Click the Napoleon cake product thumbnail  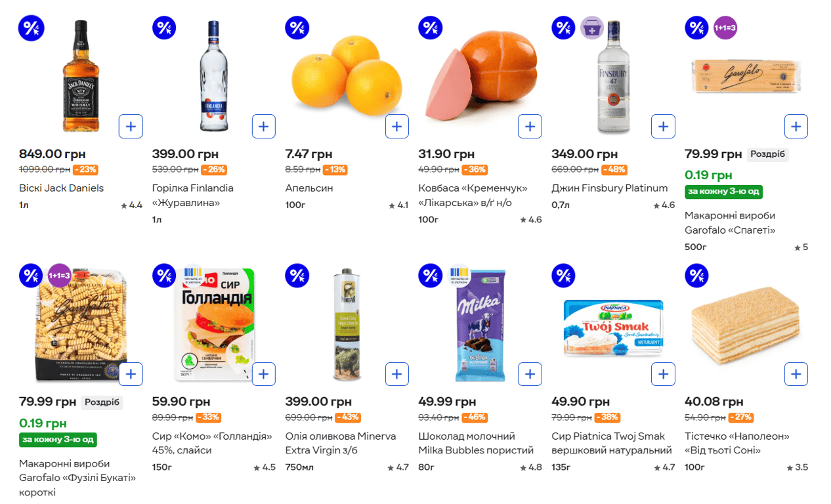point(746,324)
